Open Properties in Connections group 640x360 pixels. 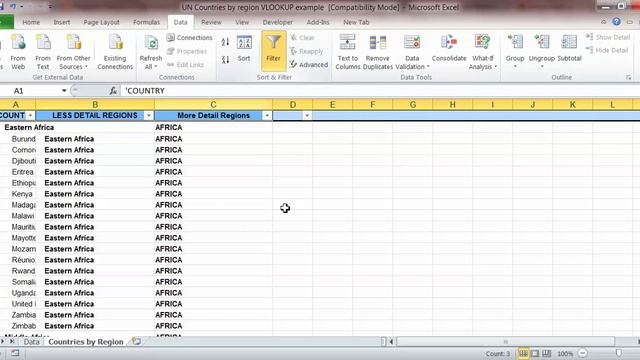pos(187,51)
